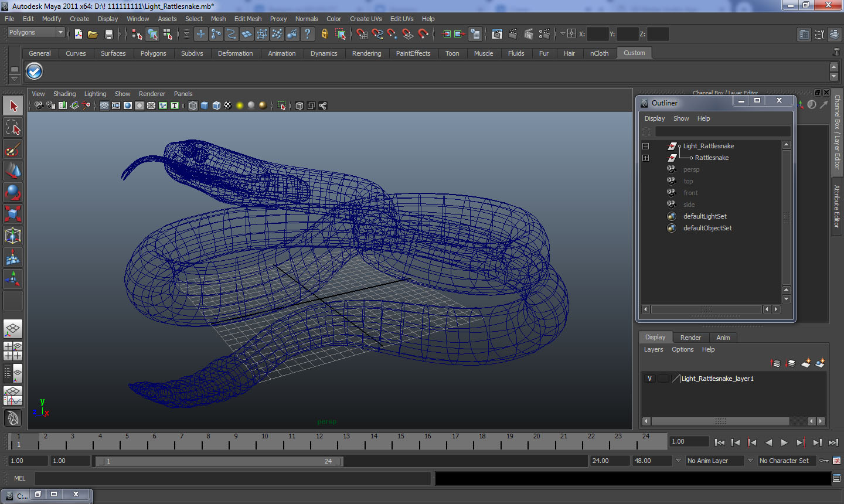The height and width of the screenshot is (504, 844).
Task: Open the Render layer tab
Action: click(690, 338)
